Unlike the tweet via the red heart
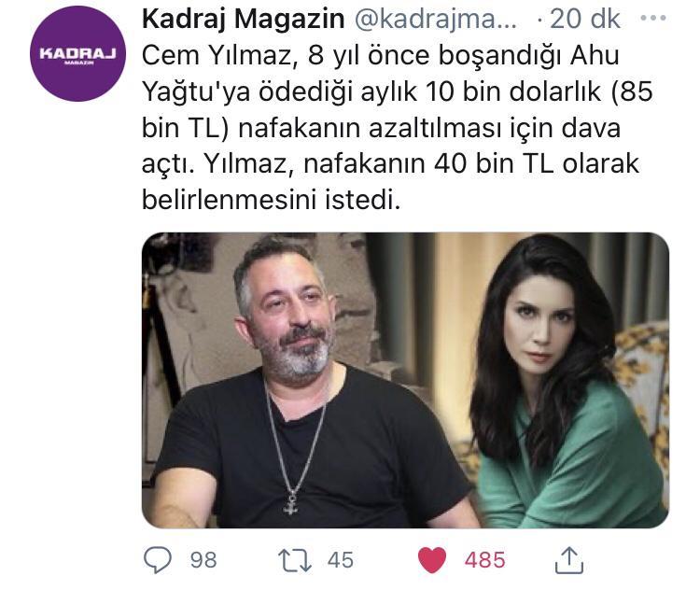Viewport: 700px width, 590px height. coord(432,560)
